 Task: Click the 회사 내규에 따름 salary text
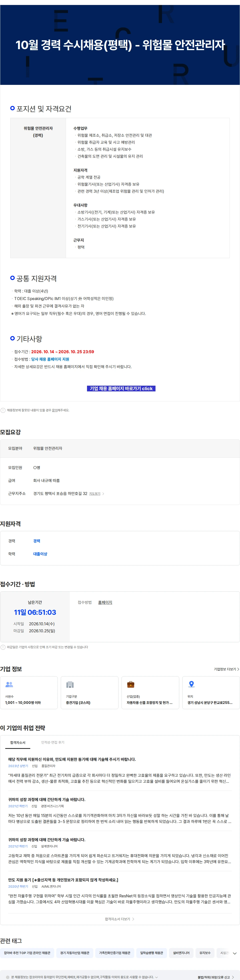(46, 481)
